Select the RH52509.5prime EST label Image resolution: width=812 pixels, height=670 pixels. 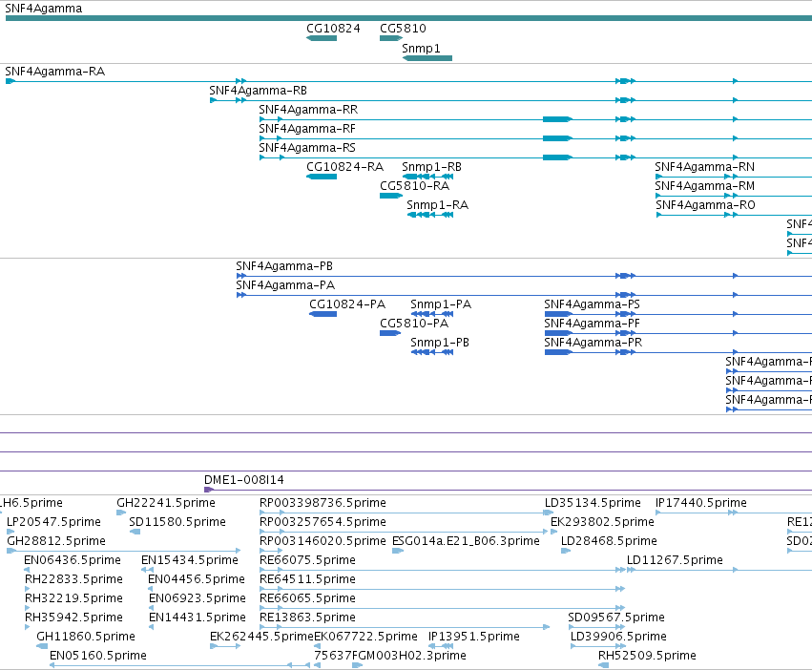click(x=647, y=656)
